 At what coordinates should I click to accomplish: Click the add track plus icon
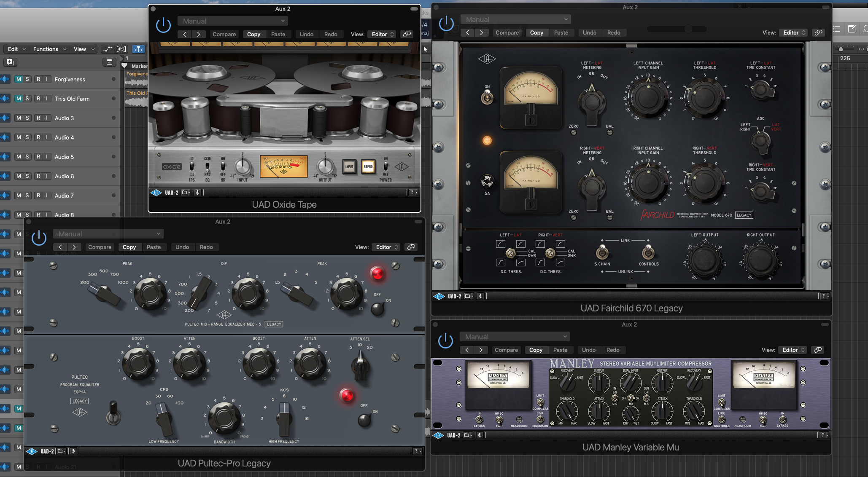(10, 62)
